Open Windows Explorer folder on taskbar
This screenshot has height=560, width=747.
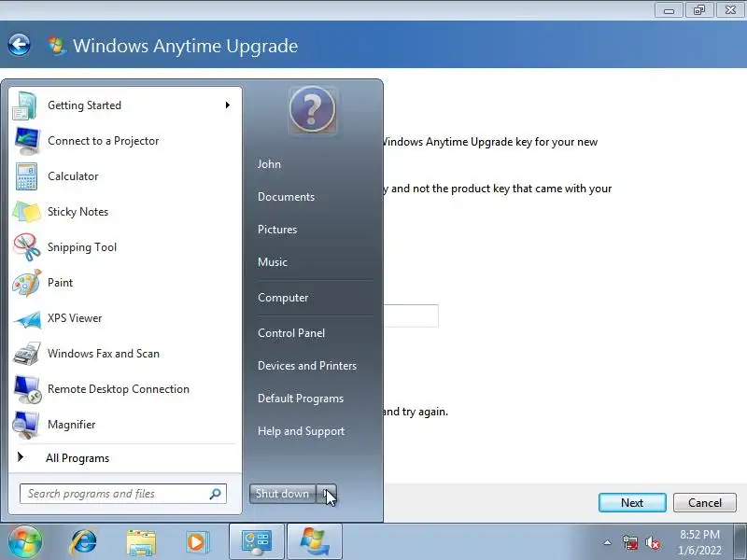141,542
